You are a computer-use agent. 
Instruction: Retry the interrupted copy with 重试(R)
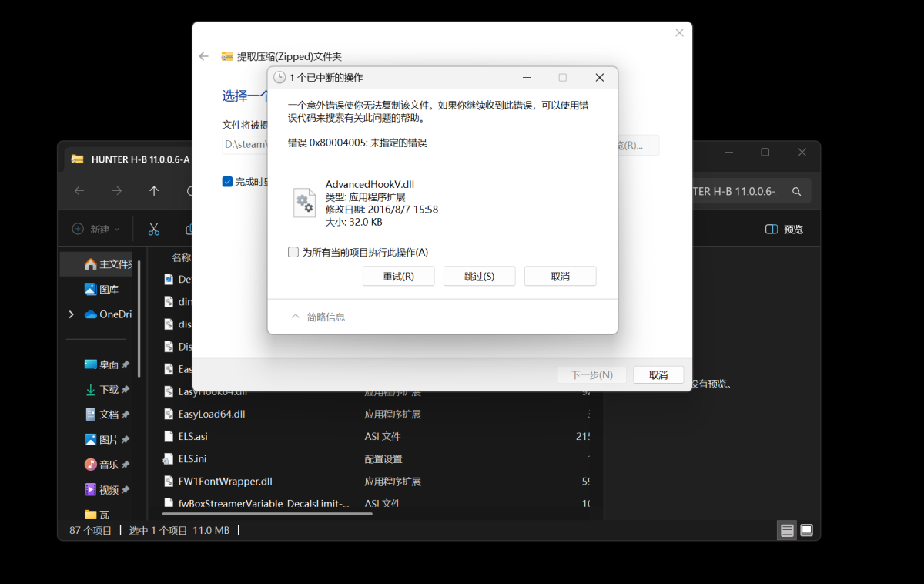[398, 277]
